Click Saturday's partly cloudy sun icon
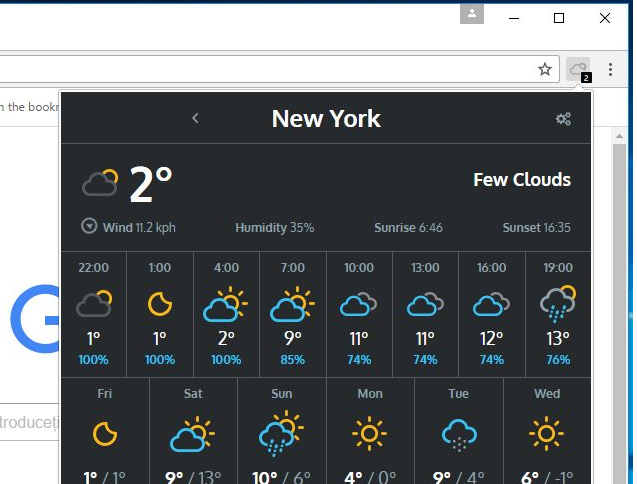The width and height of the screenshot is (637, 484). pyautogui.click(x=193, y=434)
